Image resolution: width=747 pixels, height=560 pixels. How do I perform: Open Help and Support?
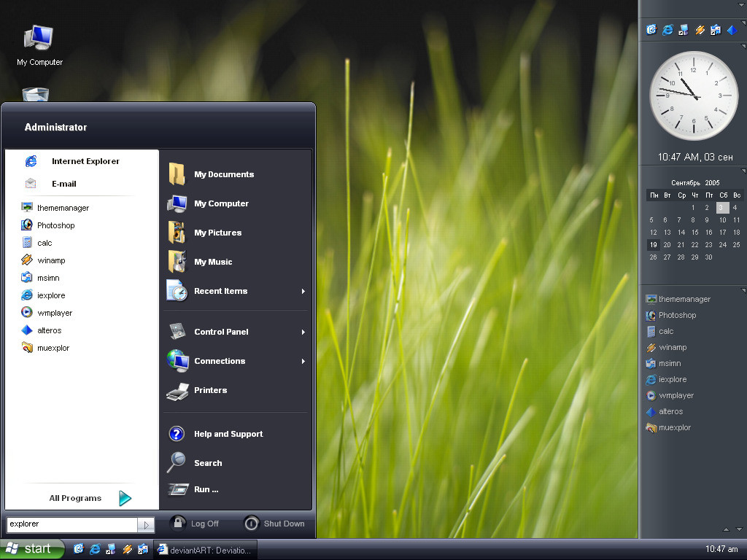point(215,434)
